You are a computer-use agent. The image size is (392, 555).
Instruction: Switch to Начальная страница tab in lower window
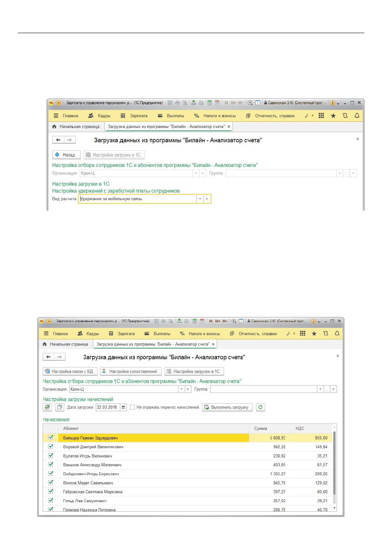pyautogui.click(x=65, y=344)
